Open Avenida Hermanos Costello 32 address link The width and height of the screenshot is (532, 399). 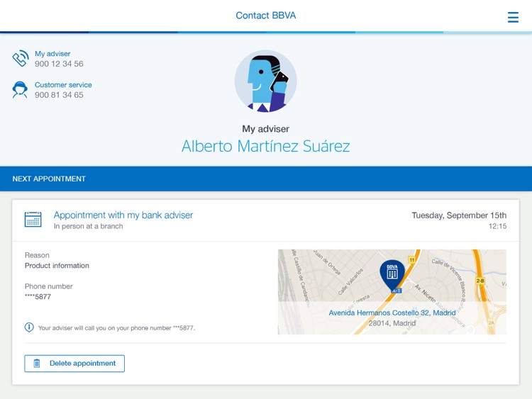click(x=392, y=313)
